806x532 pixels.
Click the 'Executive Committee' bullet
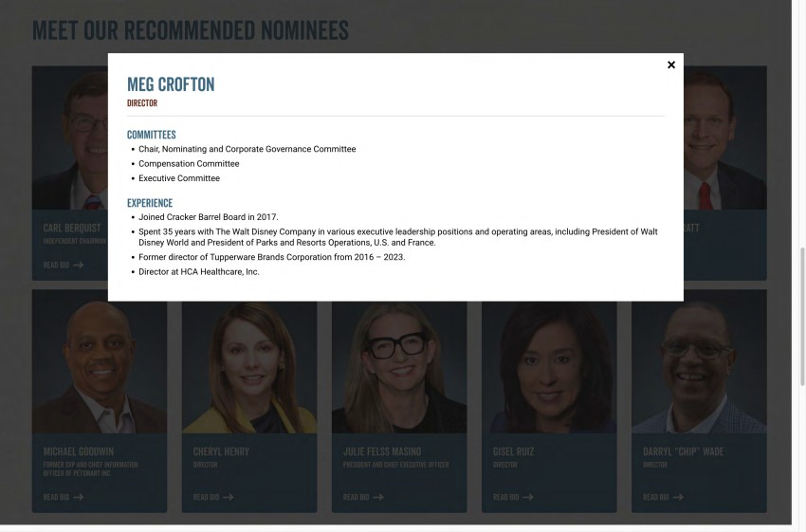pos(179,178)
